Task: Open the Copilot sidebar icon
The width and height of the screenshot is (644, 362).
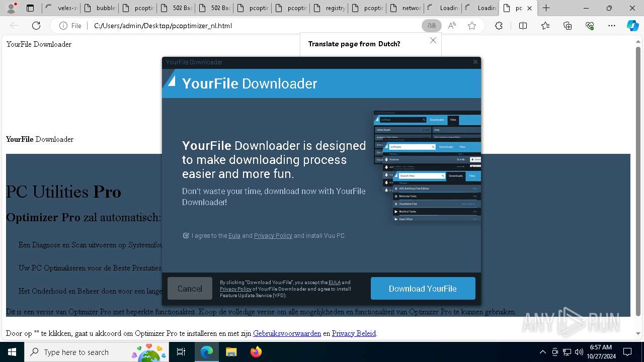Action: tap(632, 26)
